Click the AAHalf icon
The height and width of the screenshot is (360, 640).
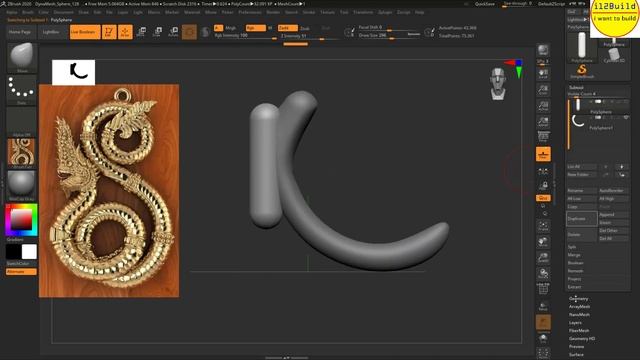coord(543,122)
